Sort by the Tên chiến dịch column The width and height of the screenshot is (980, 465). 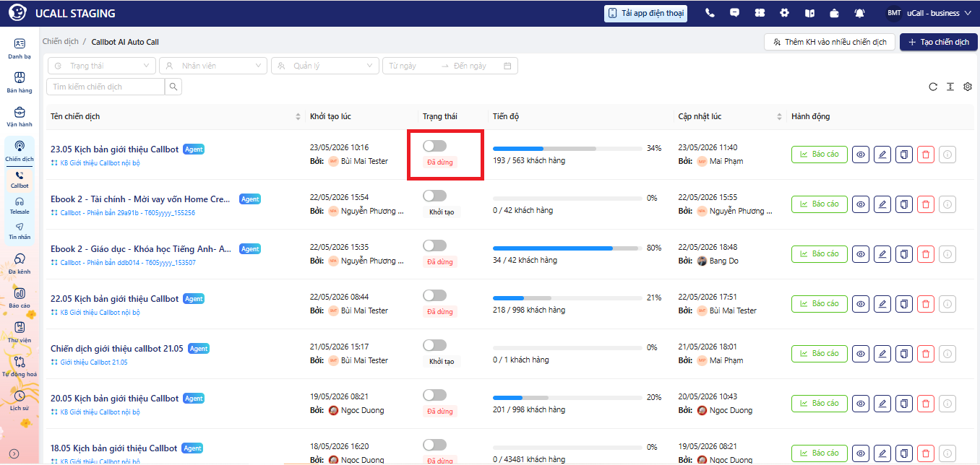click(x=298, y=116)
